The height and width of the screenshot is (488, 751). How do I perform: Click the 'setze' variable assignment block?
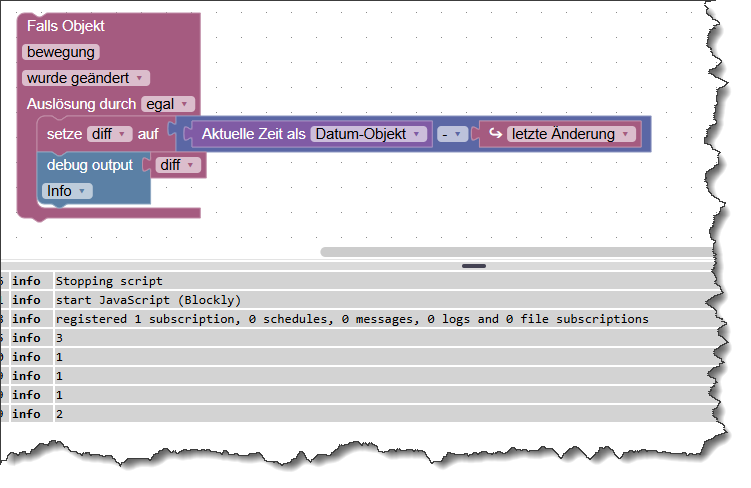(x=65, y=134)
